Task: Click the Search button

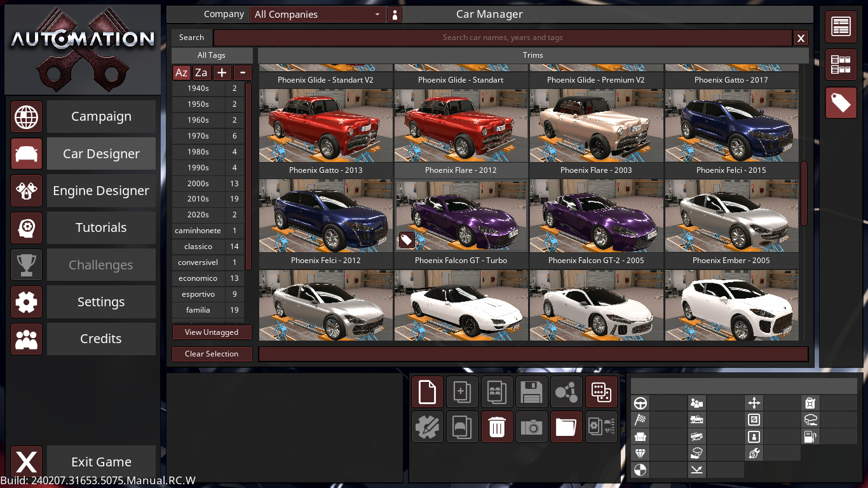Action: pos(191,37)
